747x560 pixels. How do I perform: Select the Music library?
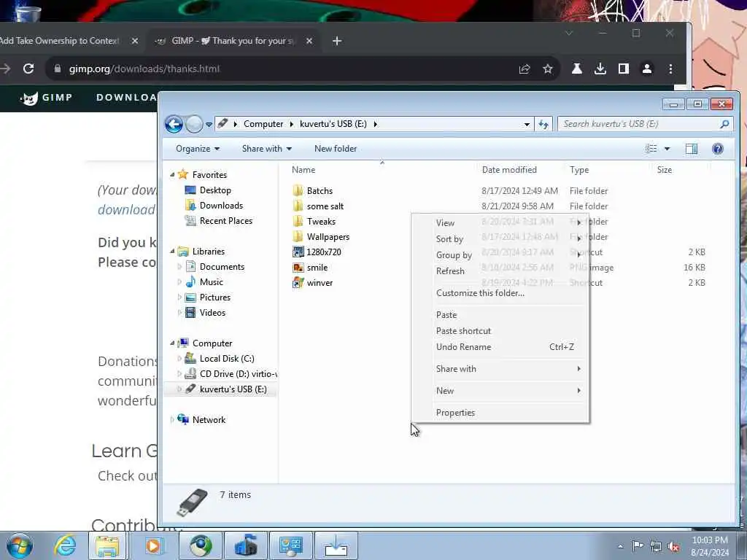click(x=211, y=282)
